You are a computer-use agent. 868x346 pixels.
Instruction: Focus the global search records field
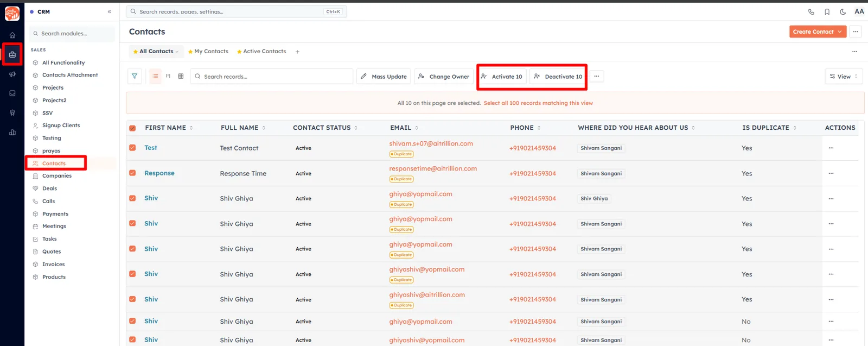237,11
